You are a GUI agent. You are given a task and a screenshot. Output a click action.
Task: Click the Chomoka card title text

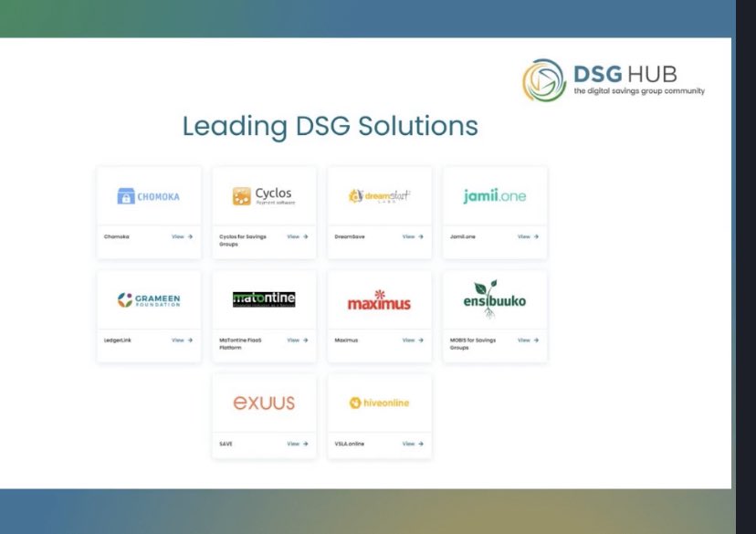[x=116, y=236]
